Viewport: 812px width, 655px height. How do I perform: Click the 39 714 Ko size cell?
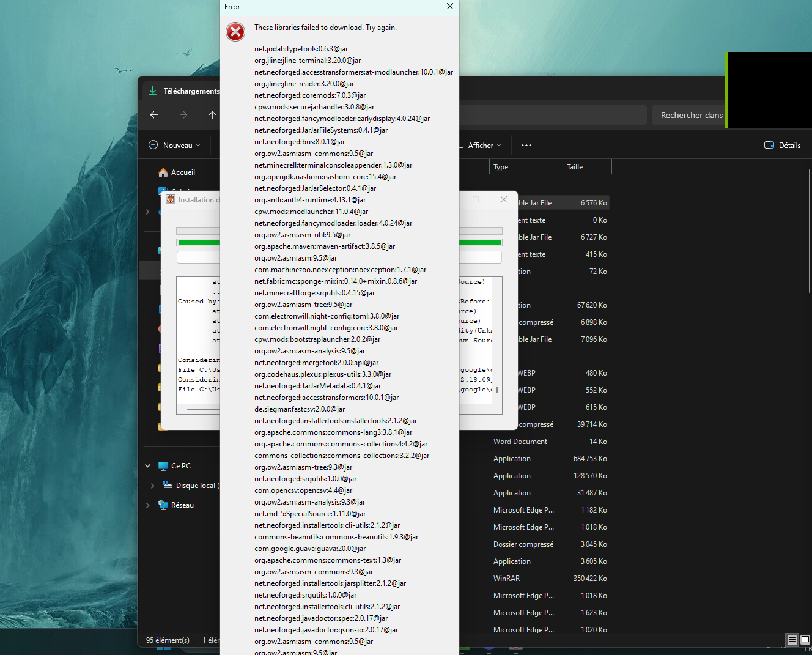point(592,424)
